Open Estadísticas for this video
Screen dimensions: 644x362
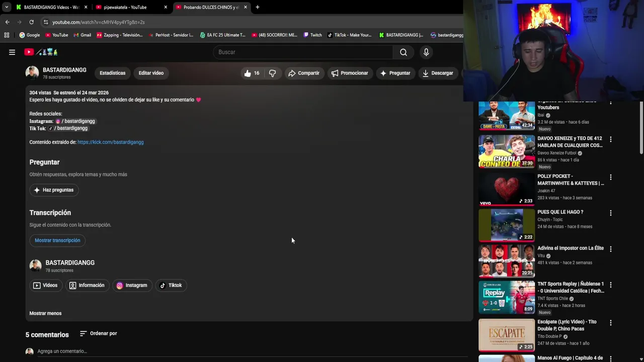point(112,73)
